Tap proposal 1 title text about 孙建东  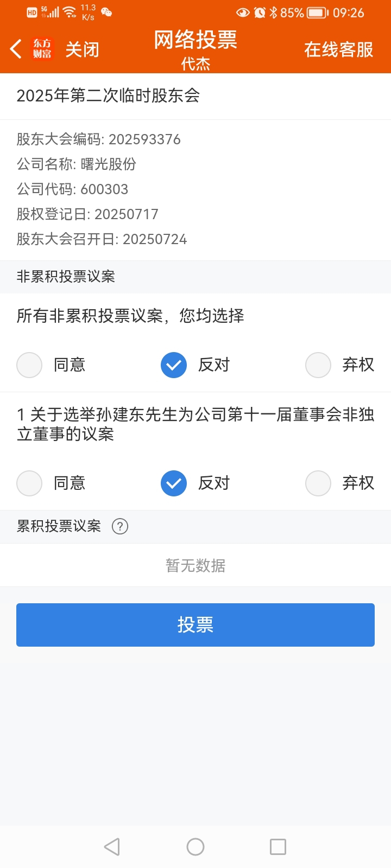(195, 424)
